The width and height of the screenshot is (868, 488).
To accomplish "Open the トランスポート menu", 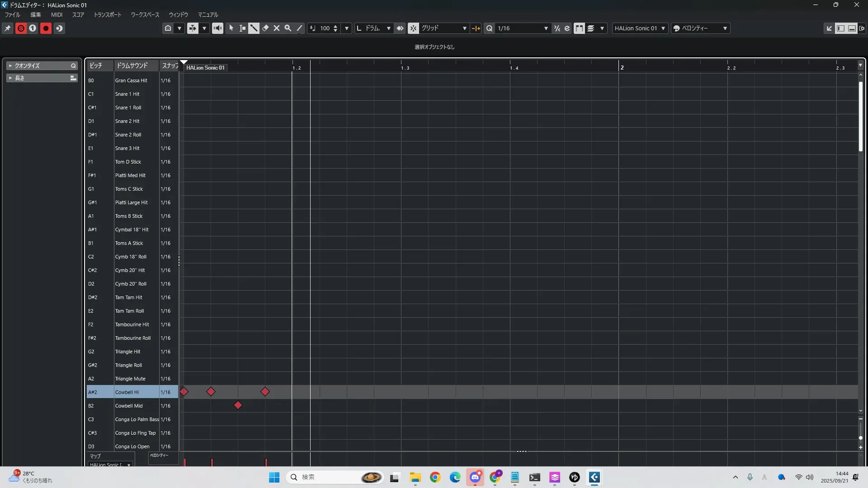I will 107,14.
